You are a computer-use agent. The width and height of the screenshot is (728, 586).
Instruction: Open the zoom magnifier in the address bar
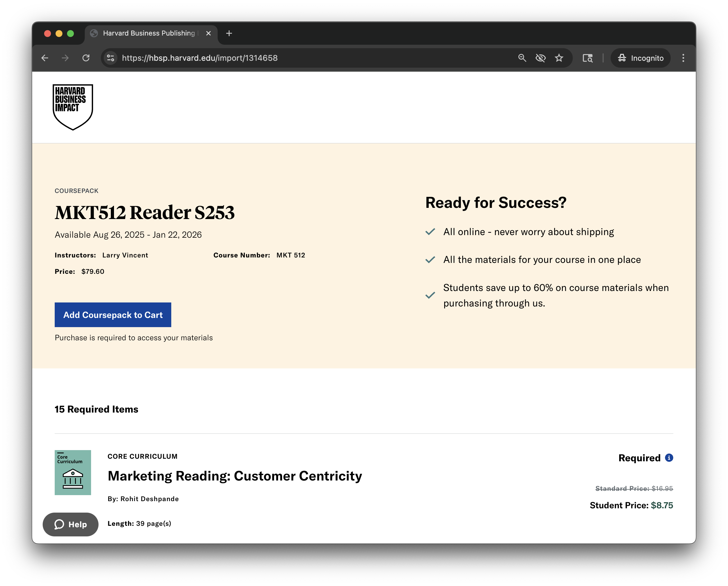point(522,58)
